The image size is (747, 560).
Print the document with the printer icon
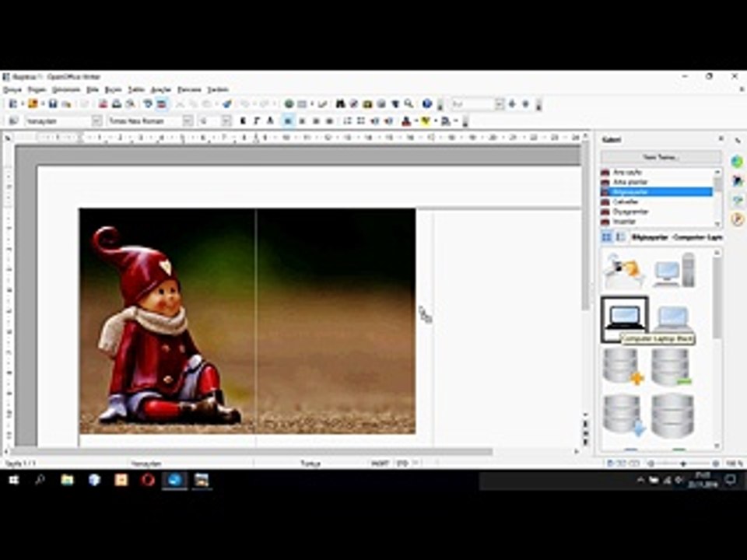click(x=116, y=103)
